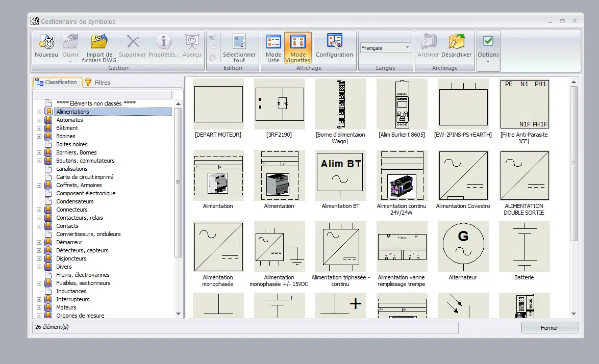
Task: Select the 3RF2190 symbol thumbnail
Action: (279, 104)
